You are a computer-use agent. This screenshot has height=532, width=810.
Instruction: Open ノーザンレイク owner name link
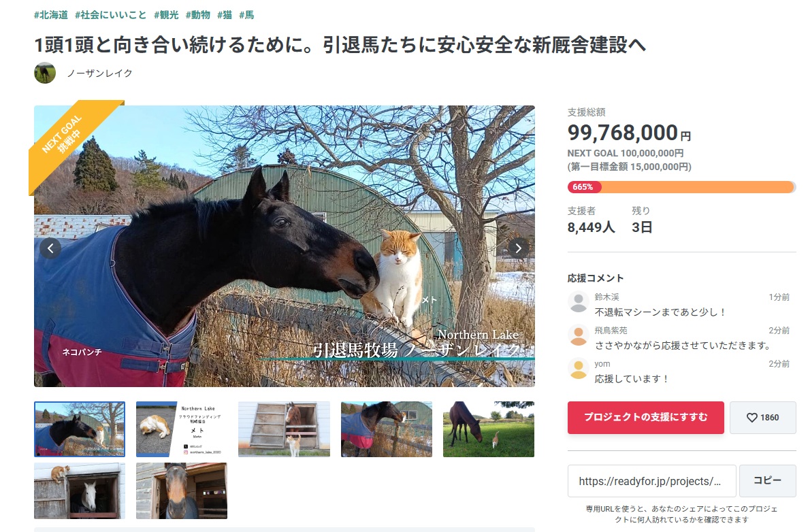(99, 73)
